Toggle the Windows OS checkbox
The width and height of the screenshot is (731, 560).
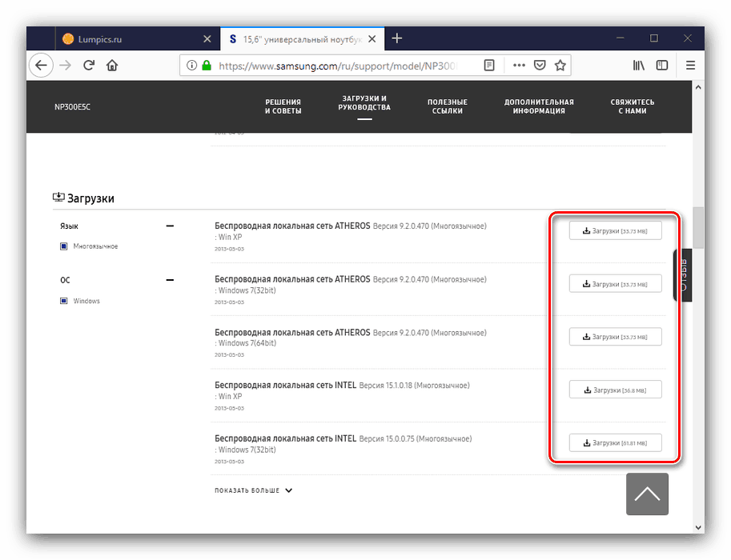[64, 301]
